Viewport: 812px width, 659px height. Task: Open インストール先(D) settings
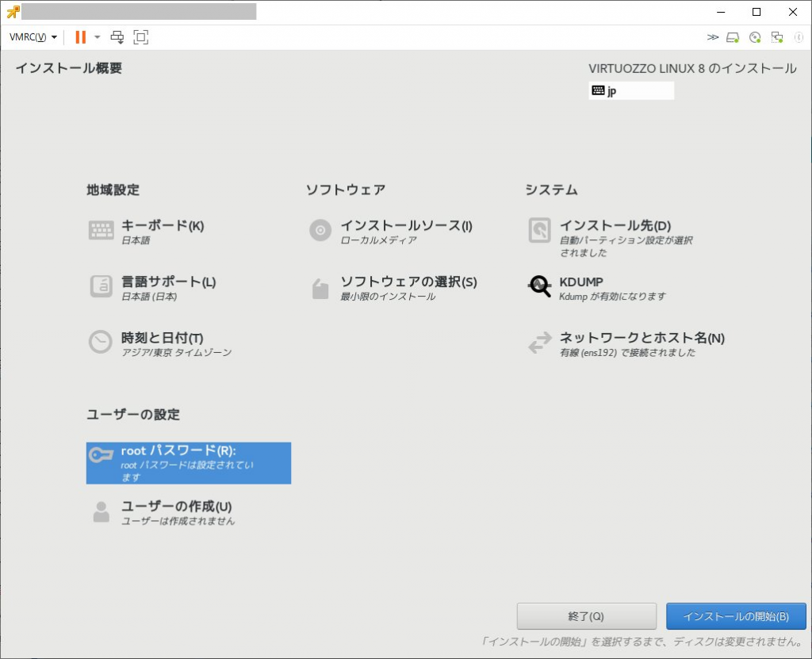(x=615, y=226)
